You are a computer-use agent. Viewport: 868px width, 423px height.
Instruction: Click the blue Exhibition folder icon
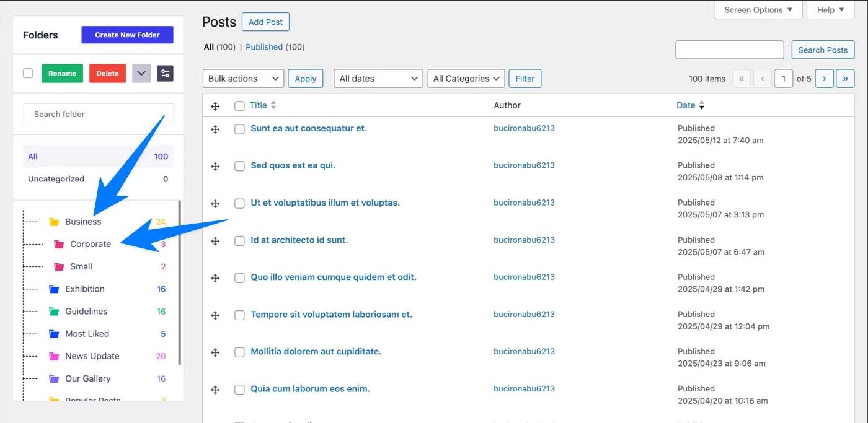pos(54,289)
